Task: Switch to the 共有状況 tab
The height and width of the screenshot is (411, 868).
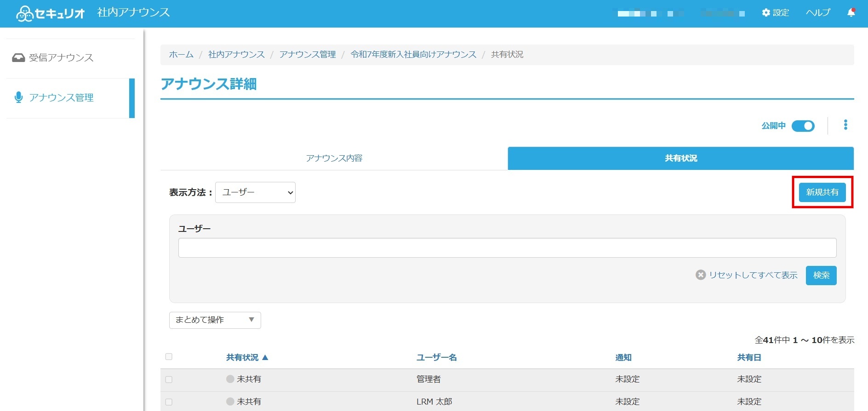Action: (x=681, y=158)
